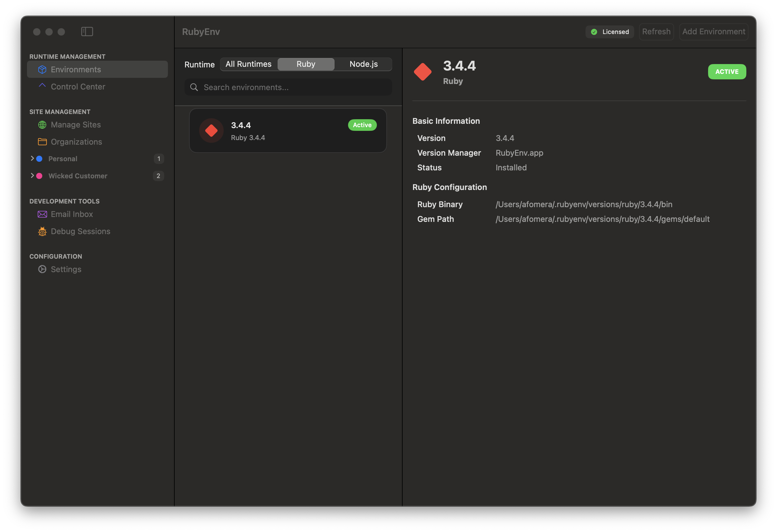Click the Ruby Configuration heading

(449, 187)
